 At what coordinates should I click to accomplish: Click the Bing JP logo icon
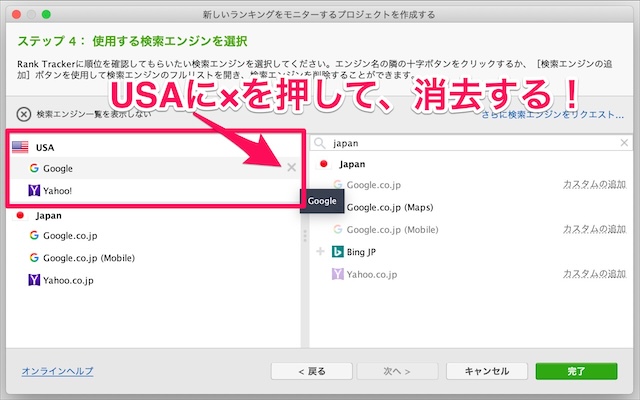[x=338, y=251]
